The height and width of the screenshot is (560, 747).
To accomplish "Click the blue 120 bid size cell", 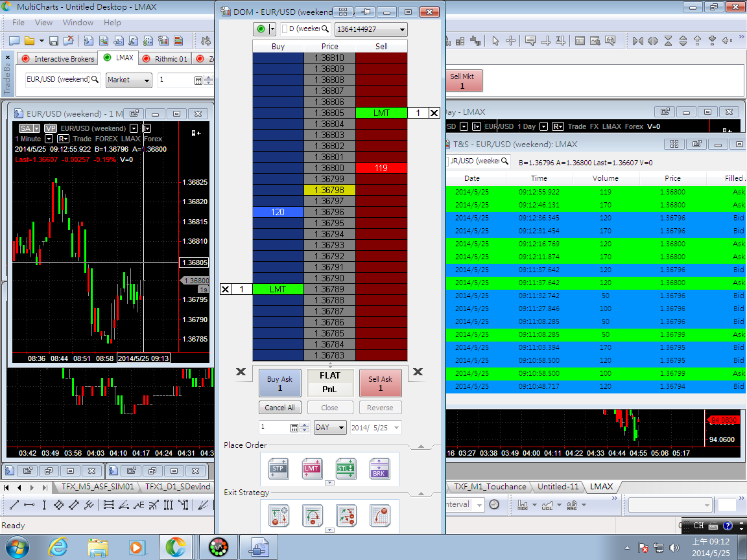I will tap(278, 212).
